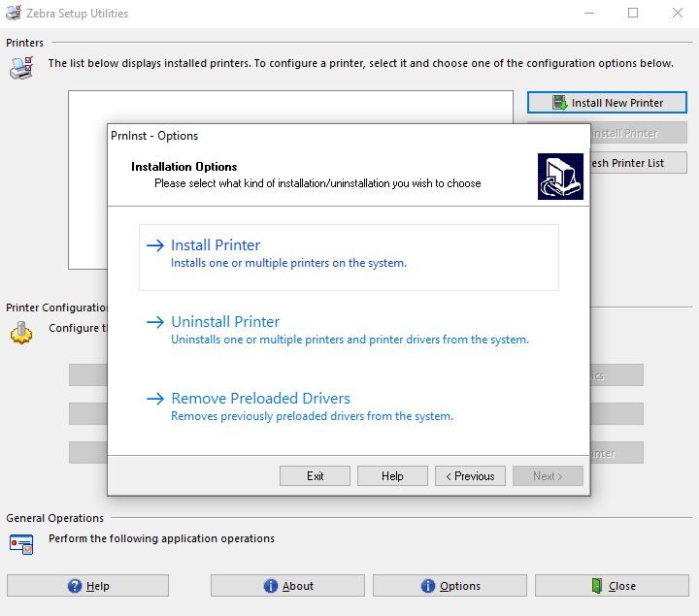Viewport: 699px width, 616px height.
Task: Click the grayed Next button
Action: (x=548, y=475)
